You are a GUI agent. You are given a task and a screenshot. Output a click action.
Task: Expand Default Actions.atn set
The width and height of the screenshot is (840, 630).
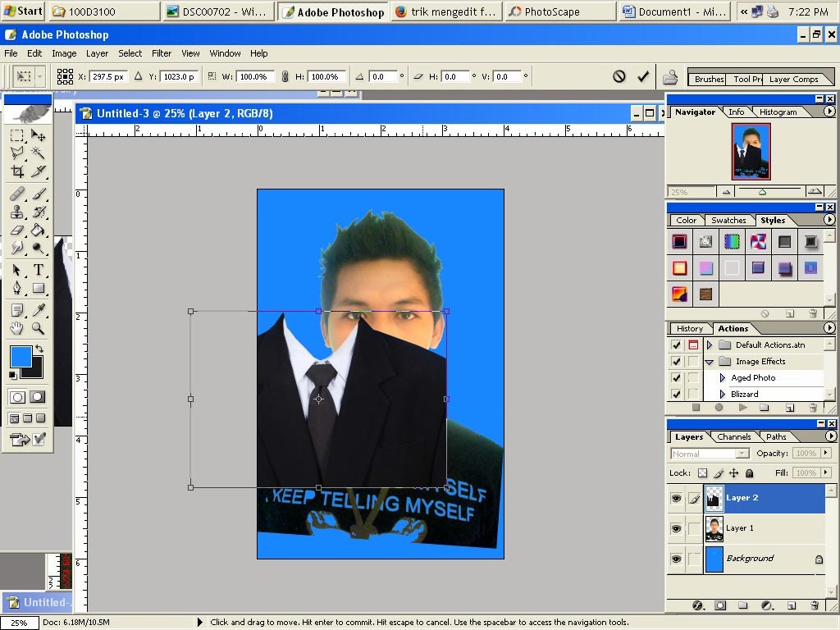click(710, 345)
